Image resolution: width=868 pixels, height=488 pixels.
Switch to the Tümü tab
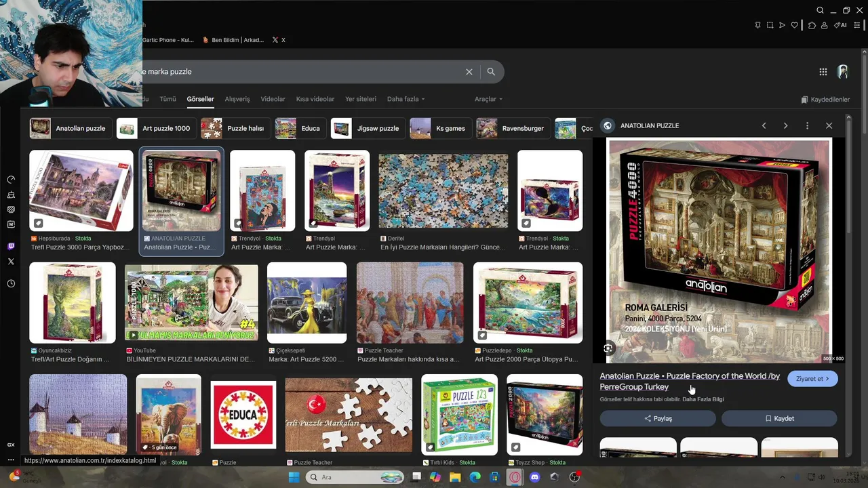tap(167, 99)
